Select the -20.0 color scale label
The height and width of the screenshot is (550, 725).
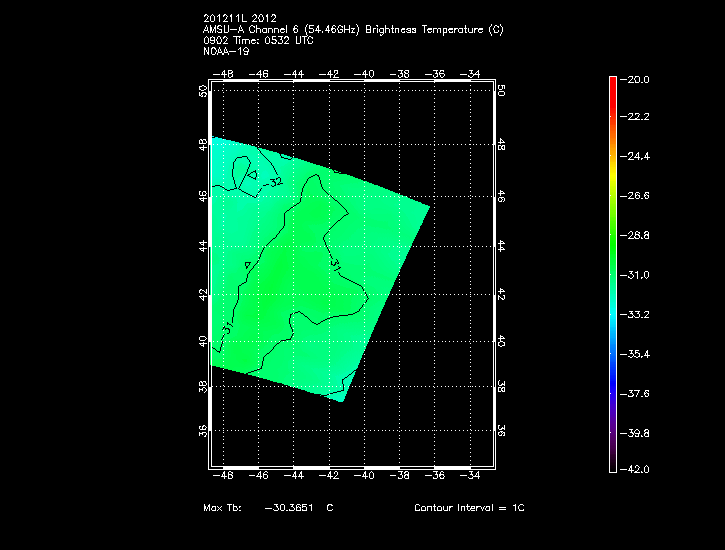tap(636, 79)
